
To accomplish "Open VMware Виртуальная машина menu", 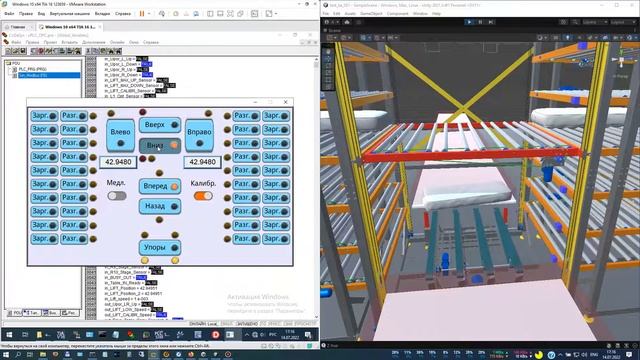I will click(x=70, y=13).
